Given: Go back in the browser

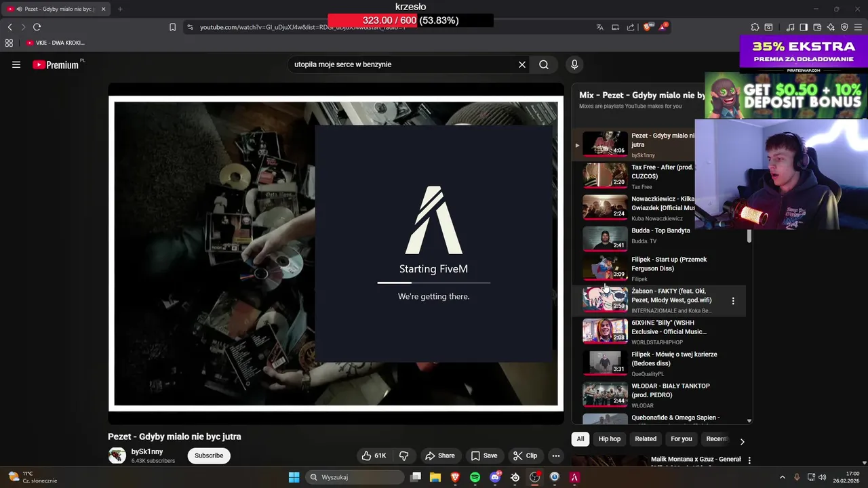Looking at the screenshot, I should pyautogui.click(x=9, y=27).
